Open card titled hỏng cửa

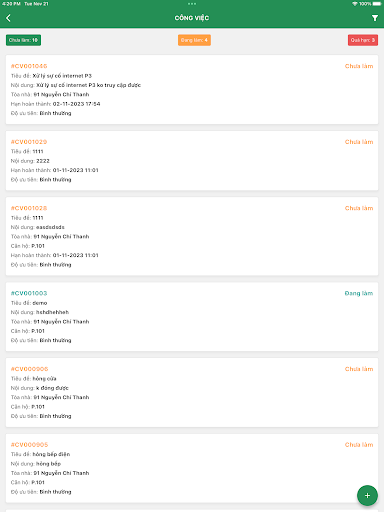[x=192, y=393]
